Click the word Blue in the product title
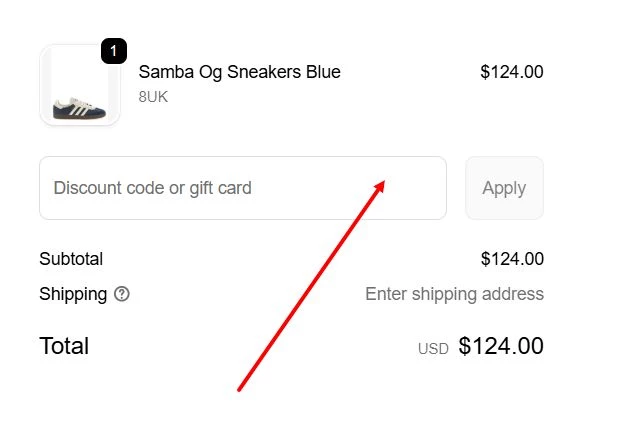 (322, 72)
